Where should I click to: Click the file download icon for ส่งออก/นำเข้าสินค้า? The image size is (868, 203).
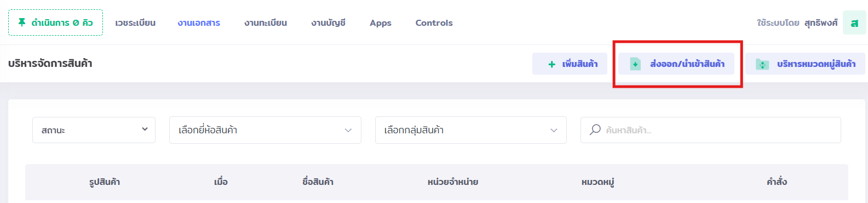pyautogui.click(x=635, y=64)
